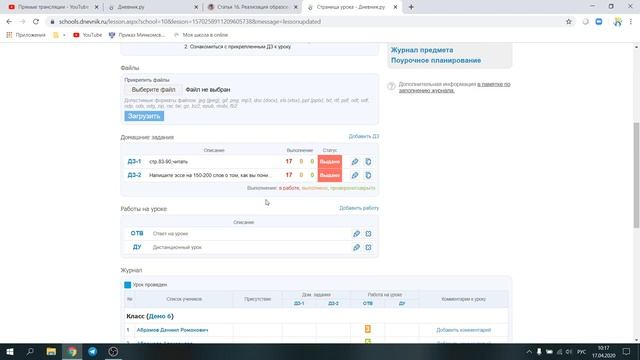
Task: Open Windows search from the taskbar
Action: pos(30,351)
